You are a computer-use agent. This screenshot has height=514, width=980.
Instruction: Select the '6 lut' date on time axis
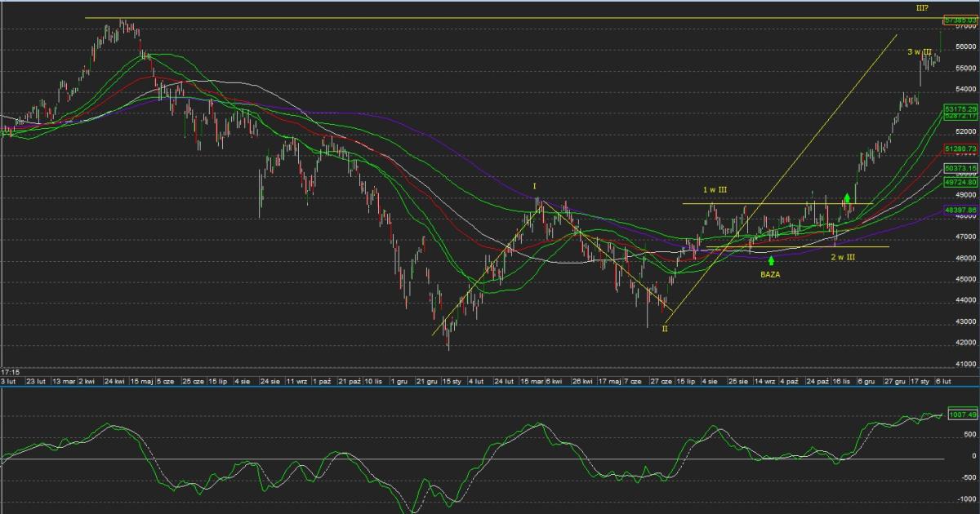pos(942,381)
